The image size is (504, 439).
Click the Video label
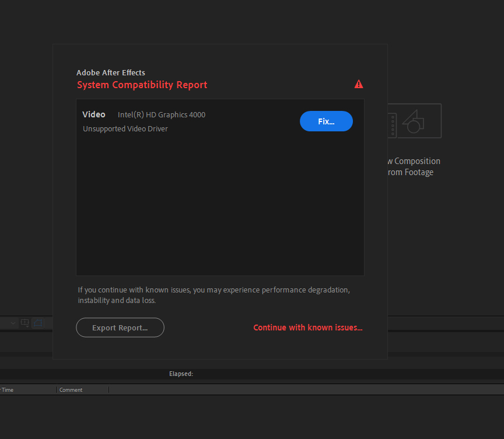(94, 114)
